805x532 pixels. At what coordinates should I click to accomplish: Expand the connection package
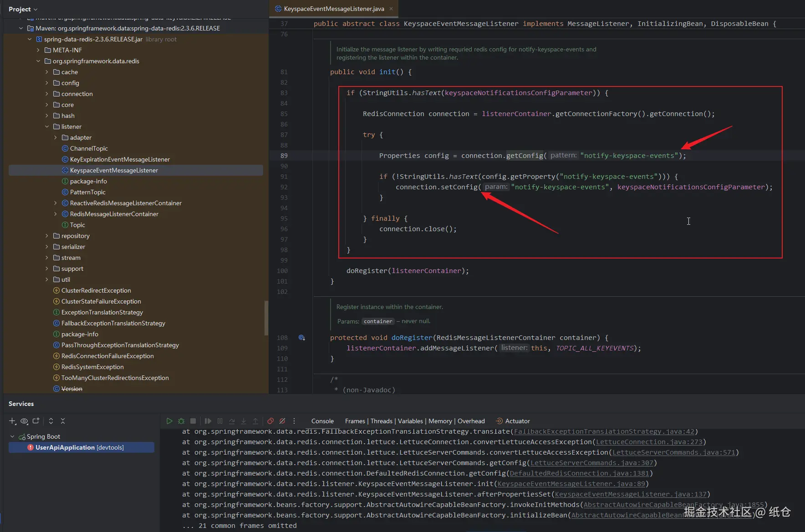coord(47,94)
